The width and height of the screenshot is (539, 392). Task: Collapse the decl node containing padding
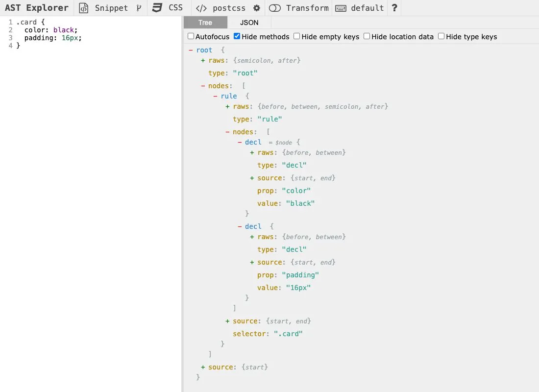pos(240,226)
